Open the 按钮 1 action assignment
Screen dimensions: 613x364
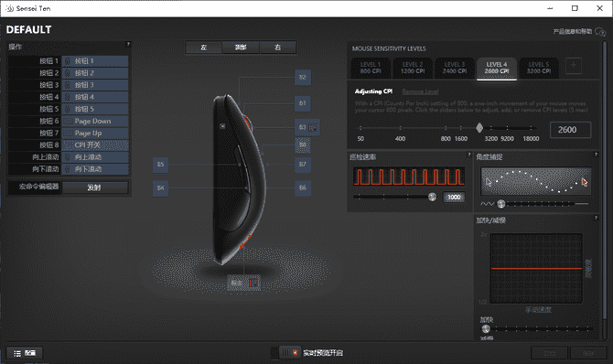pos(95,61)
